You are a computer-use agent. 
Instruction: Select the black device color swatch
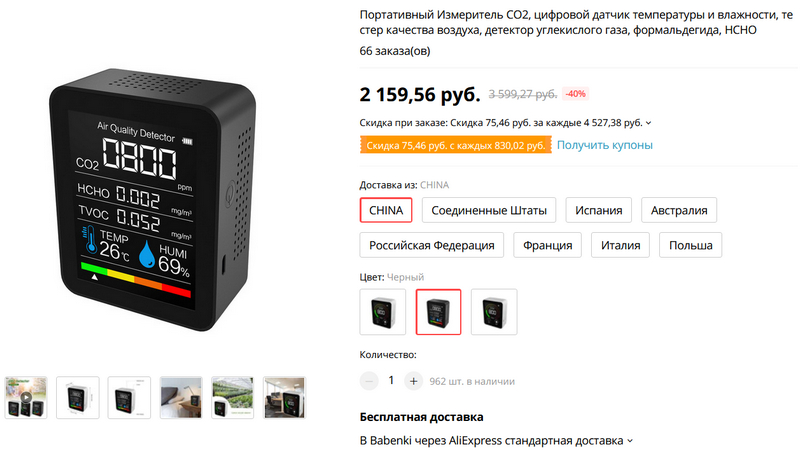click(438, 312)
